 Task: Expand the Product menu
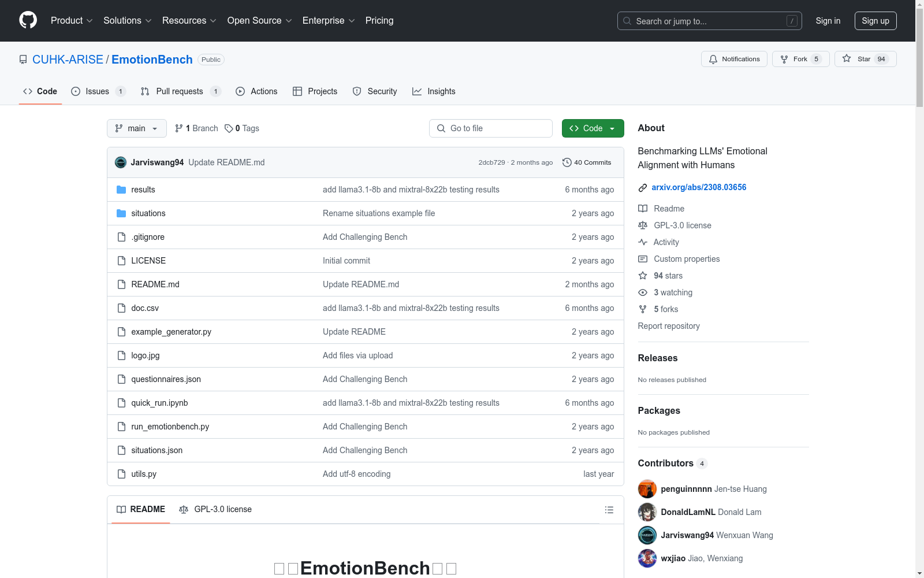pos(72,21)
